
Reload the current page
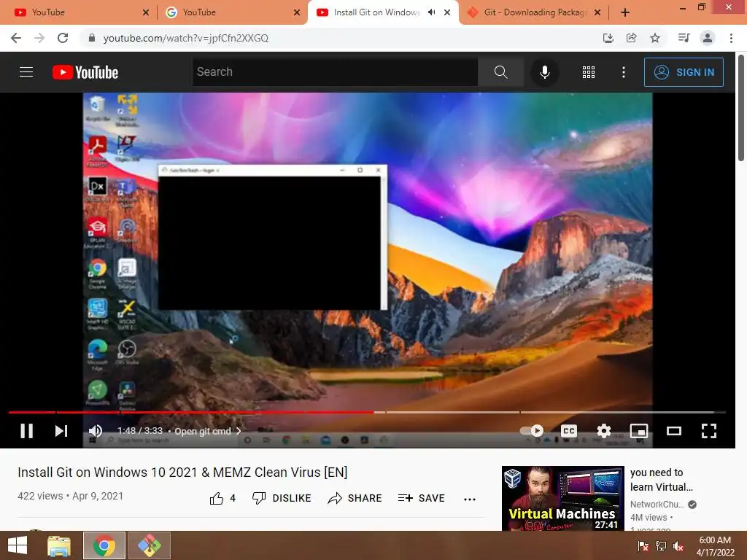[63, 38]
